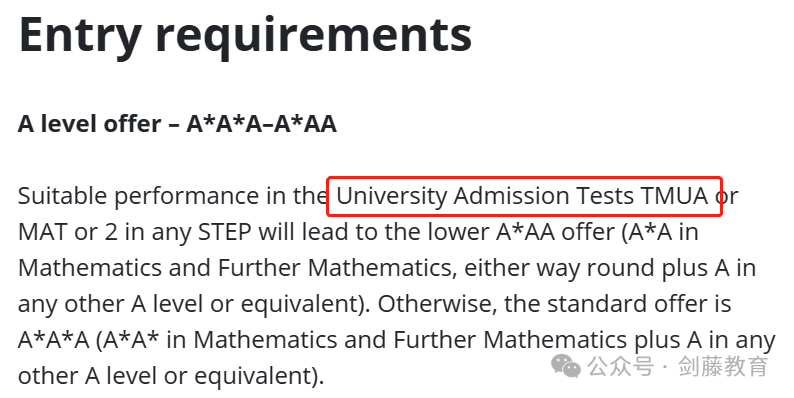Click the 剑藤教育 watermark label
This screenshot has width=794, height=398.
[723, 366]
